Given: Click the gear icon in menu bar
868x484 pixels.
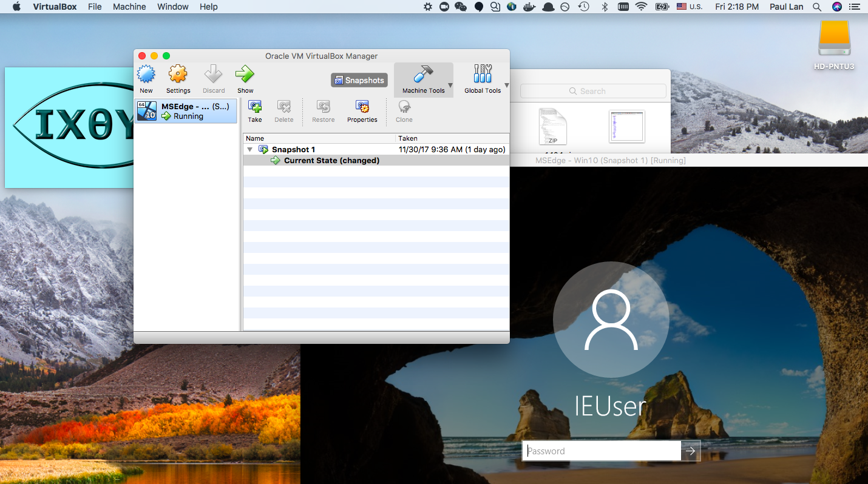Looking at the screenshot, I should 428,7.
